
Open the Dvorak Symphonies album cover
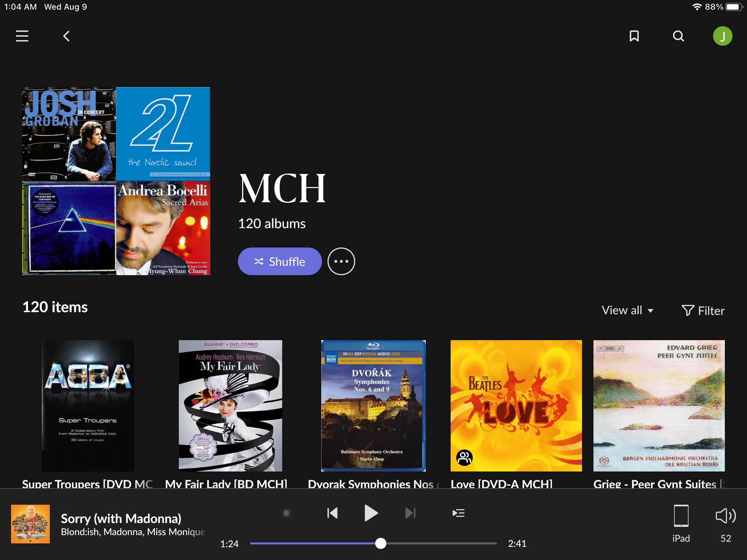coord(373,405)
